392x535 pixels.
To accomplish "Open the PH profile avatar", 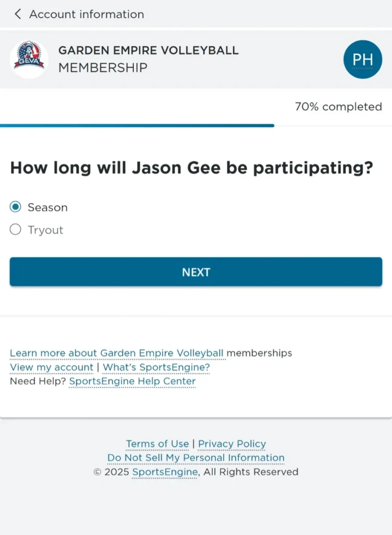I will (x=362, y=59).
